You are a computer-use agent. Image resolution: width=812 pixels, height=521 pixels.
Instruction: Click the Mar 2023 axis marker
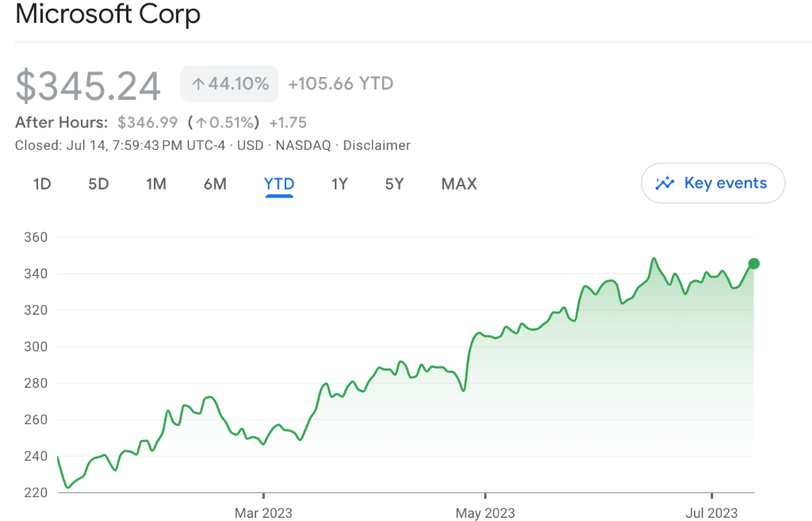(263, 513)
